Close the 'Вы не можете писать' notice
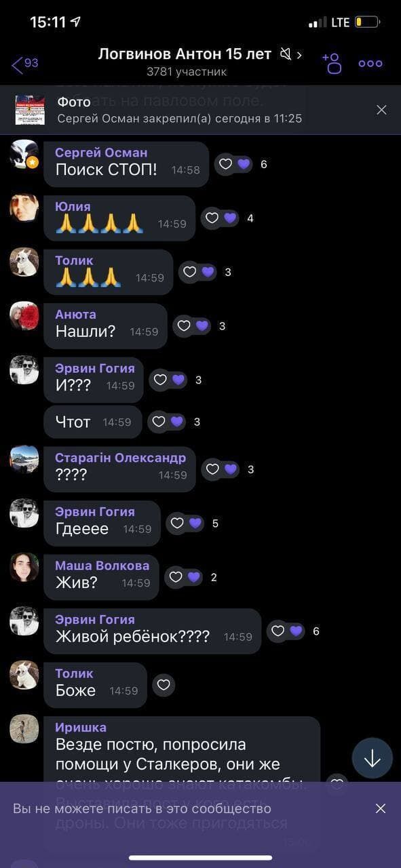 (381, 808)
